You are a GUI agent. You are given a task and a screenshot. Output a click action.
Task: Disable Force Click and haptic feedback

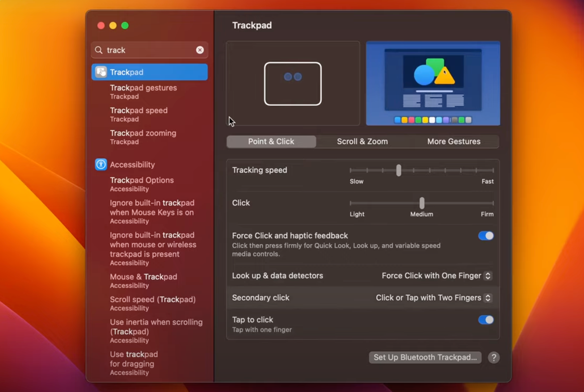(x=485, y=236)
